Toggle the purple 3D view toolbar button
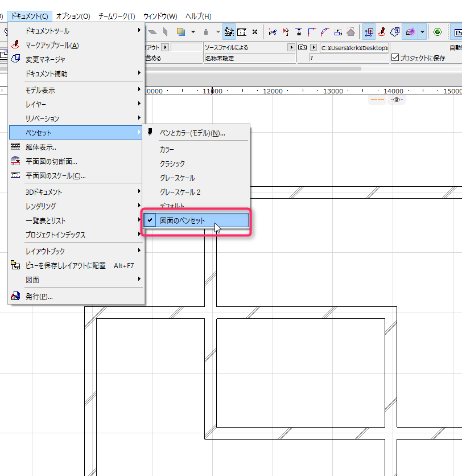Viewport: 462px width, 476px height. click(x=410, y=32)
